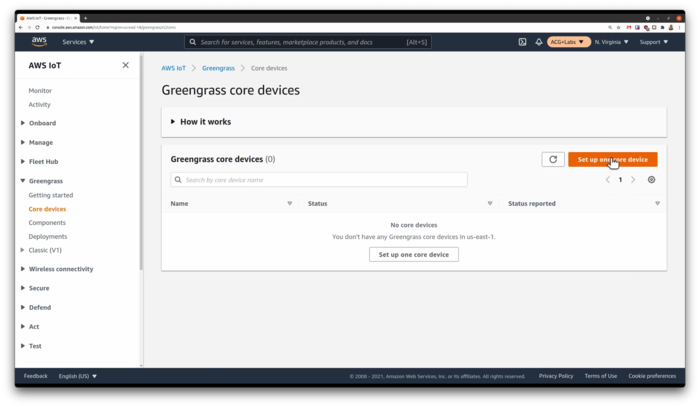Image resolution: width=700 pixels, height=407 pixels.
Task: Go to previous page arrow
Action: pyautogui.click(x=607, y=179)
